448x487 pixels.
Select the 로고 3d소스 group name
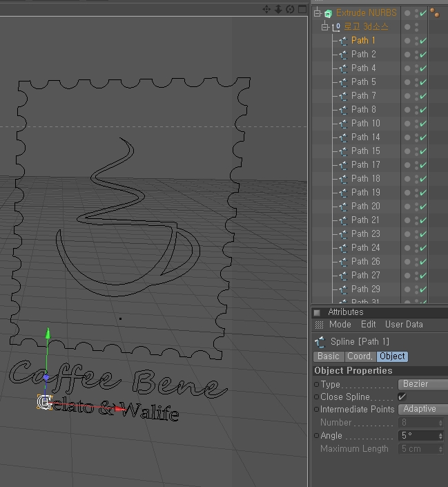[x=366, y=27]
